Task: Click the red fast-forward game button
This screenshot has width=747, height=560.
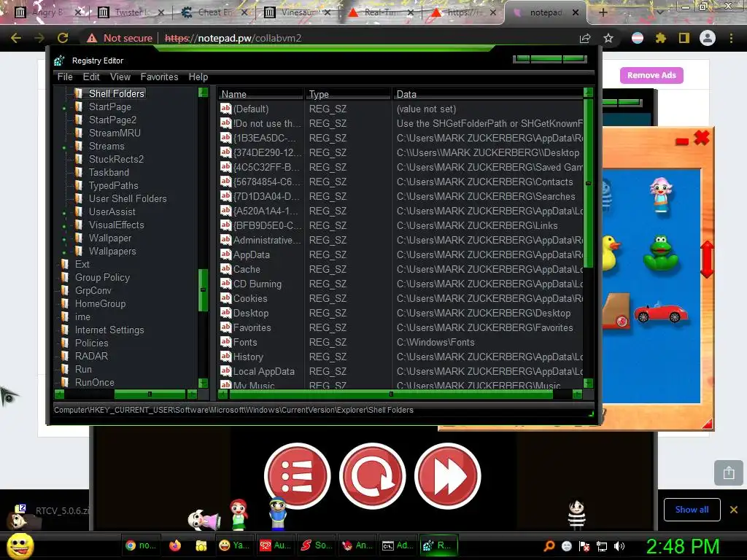Action: 448,475
